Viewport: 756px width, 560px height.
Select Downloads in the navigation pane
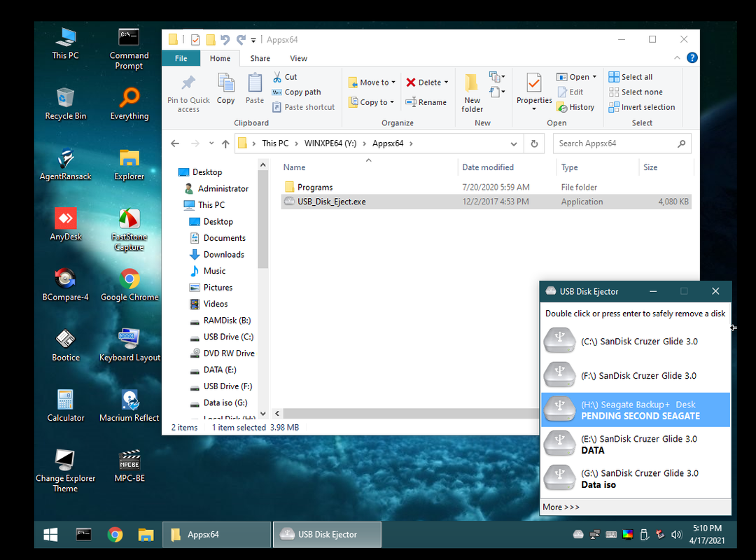click(x=218, y=254)
